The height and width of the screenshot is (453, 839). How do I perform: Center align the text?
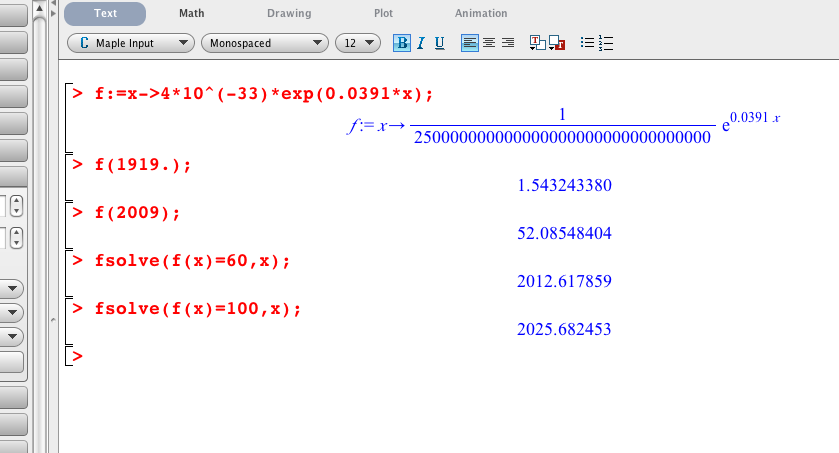click(489, 43)
